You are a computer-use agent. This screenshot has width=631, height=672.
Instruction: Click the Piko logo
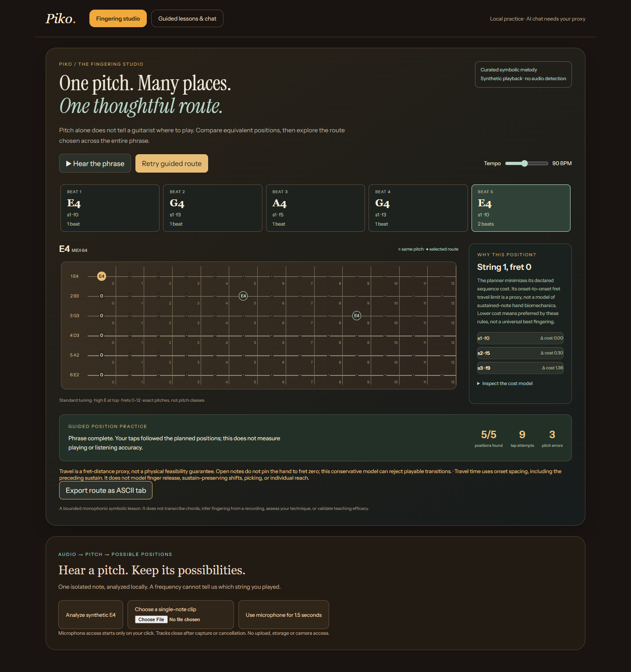point(61,18)
